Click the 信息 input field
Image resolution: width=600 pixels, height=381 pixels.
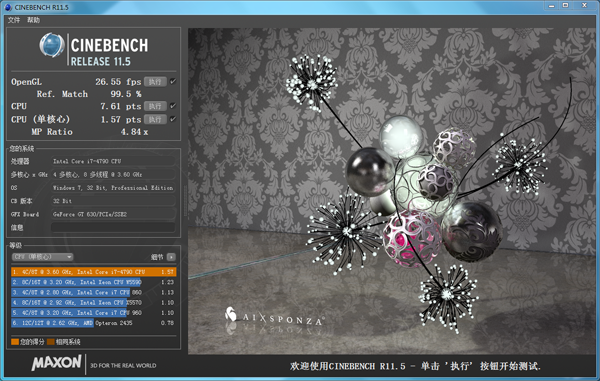click(x=113, y=228)
